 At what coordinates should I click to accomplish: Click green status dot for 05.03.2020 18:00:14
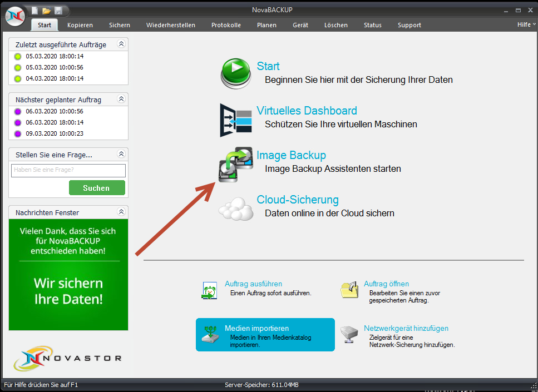tap(18, 57)
